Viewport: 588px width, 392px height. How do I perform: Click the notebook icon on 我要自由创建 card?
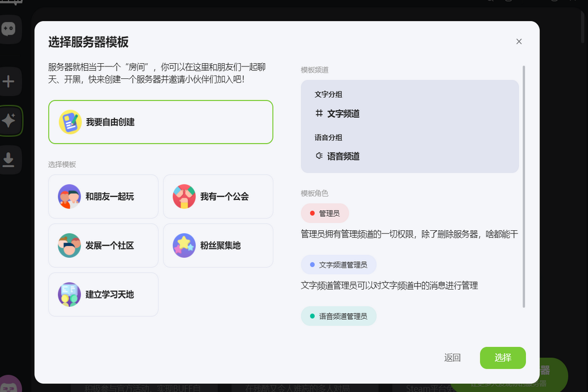[x=69, y=122]
